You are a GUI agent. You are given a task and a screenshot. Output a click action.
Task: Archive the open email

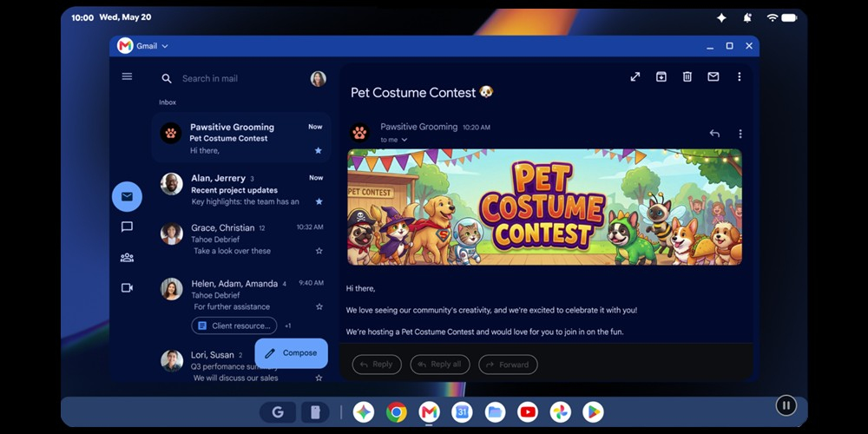(661, 77)
